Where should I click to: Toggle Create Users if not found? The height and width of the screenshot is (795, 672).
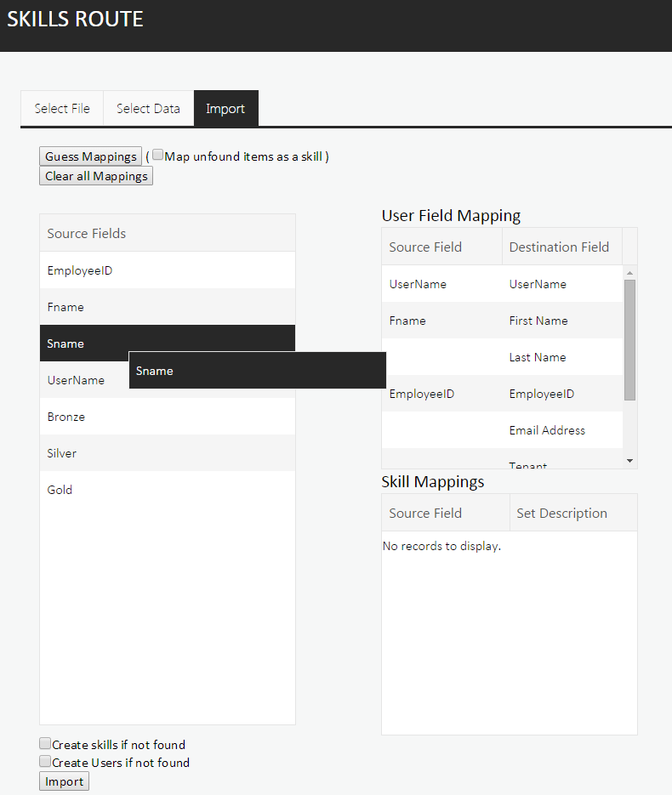click(45, 762)
